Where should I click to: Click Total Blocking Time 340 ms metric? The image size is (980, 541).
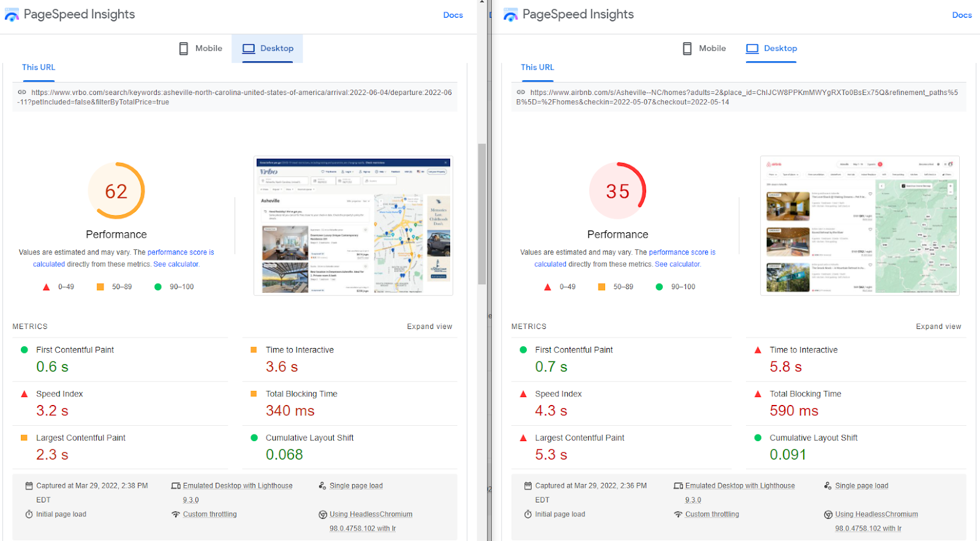coord(350,404)
